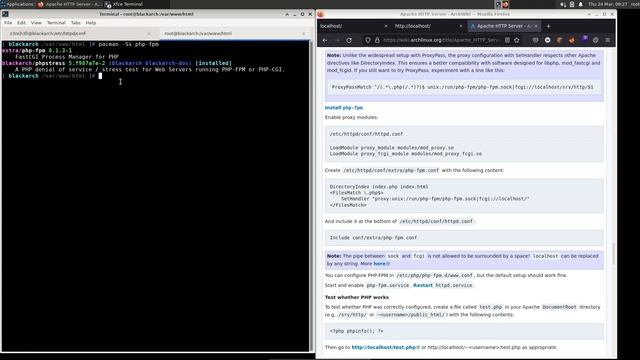Toggle reader view in Firefox address bar
The width and height of the screenshot is (640, 360).
point(507,40)
